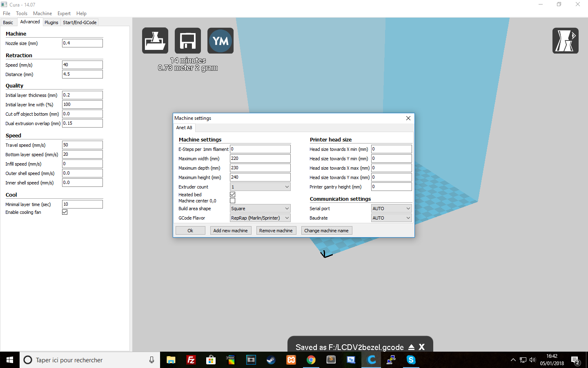Click the Printer gantry height field

[391, 186]
